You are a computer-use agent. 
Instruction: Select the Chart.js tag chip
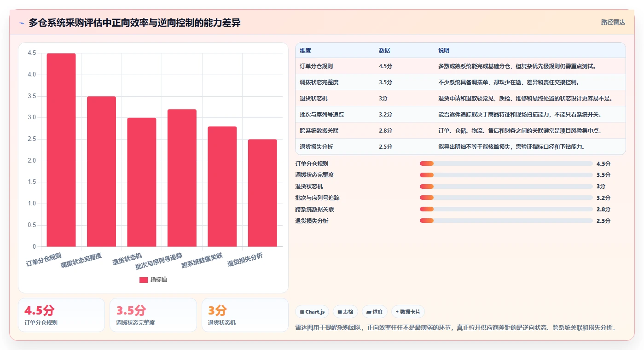point(313,312)
